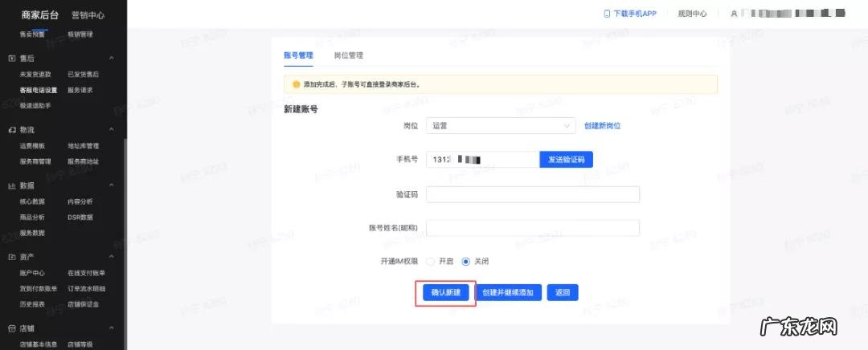Open 运费模板 in sidebar
This screenshot has width=868, height=350.
pos(33,146)
